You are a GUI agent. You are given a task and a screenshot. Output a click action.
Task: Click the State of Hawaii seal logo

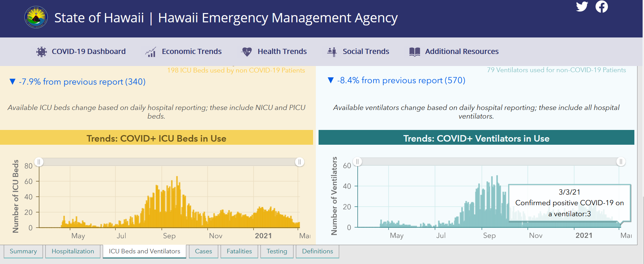[x=36, y=17]
